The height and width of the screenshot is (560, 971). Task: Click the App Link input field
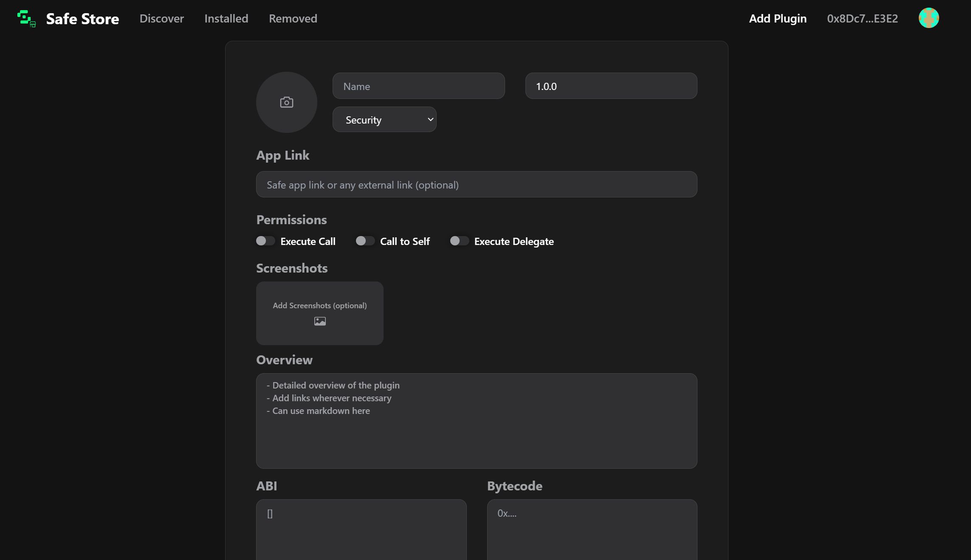(x=477, y=185)
